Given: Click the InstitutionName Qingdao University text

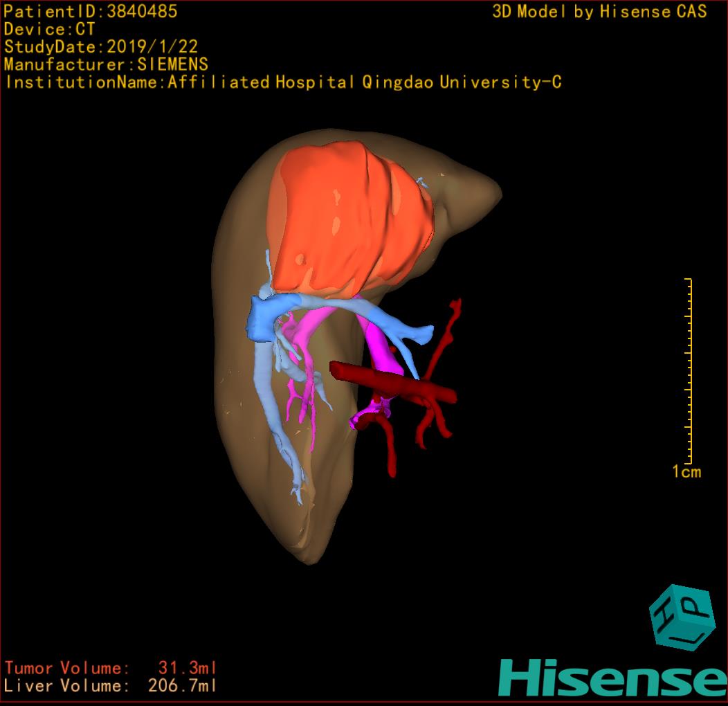Looking at the screenshot, I should (x=282, y=82).
